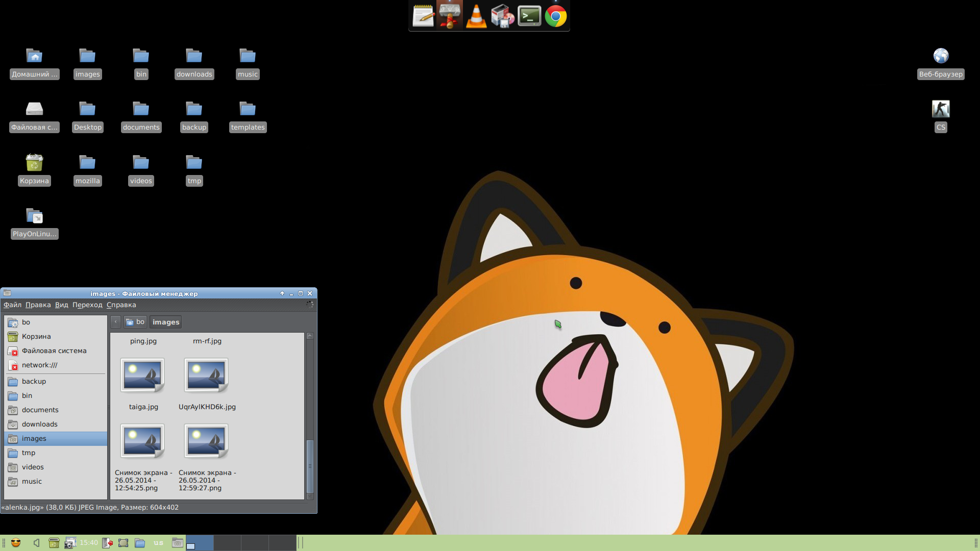Image resolution: width=980 pixels, height=551 pixels.
Task: Select documents bookmark in the sidebar
Action: click(56, 410)
